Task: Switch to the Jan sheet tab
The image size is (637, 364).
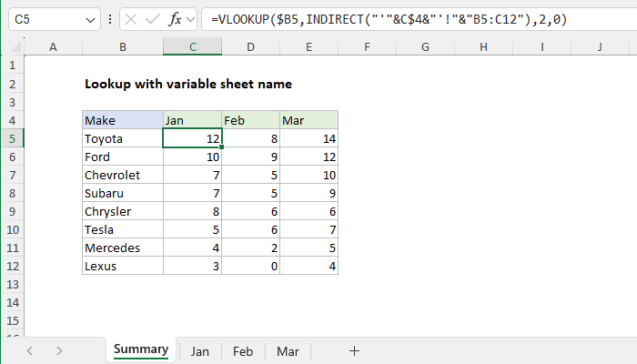Action: pos(200,351)
